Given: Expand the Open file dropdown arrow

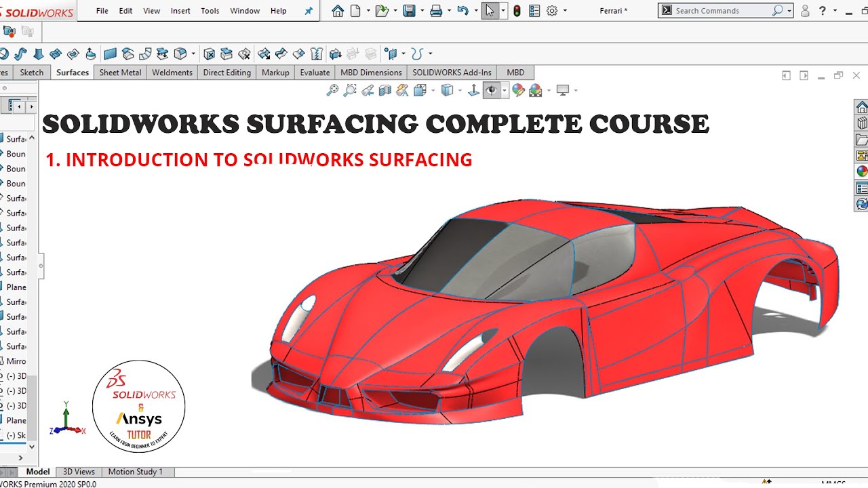Looking at the screenshot, I should (x=395, y=11).
